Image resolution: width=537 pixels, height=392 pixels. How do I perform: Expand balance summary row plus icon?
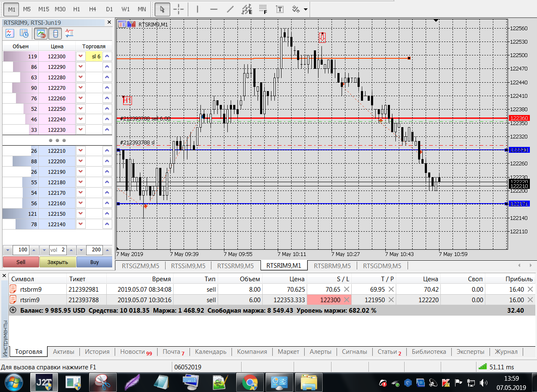pos(13,310)
